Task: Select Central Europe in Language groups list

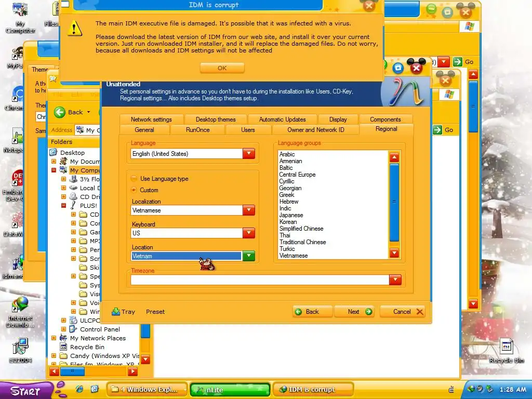Action: (297, 175)
